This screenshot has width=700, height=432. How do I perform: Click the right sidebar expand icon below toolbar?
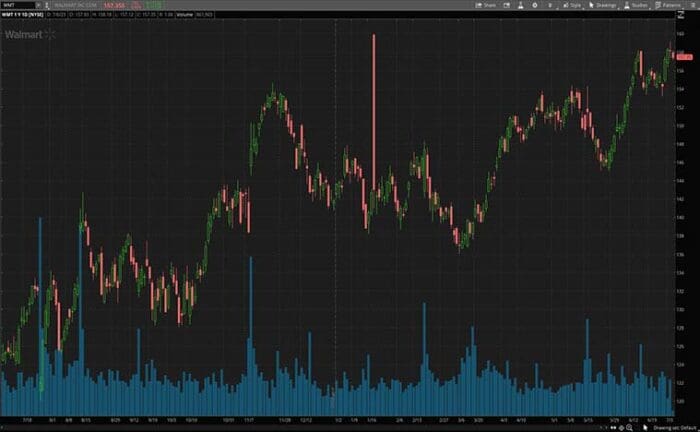point(681,15)
